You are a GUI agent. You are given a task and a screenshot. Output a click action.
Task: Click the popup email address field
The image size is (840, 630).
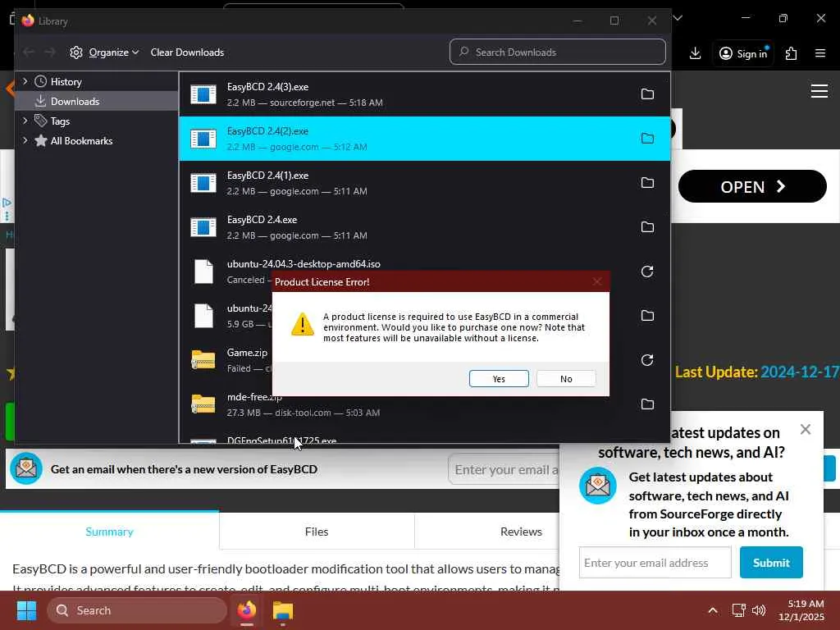(655, 563)
